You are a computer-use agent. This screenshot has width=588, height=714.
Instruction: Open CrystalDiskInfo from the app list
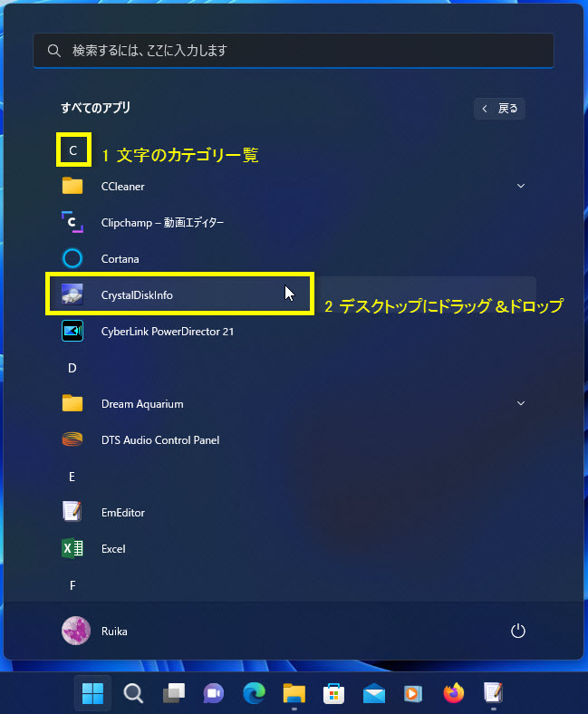pos(136,294)
